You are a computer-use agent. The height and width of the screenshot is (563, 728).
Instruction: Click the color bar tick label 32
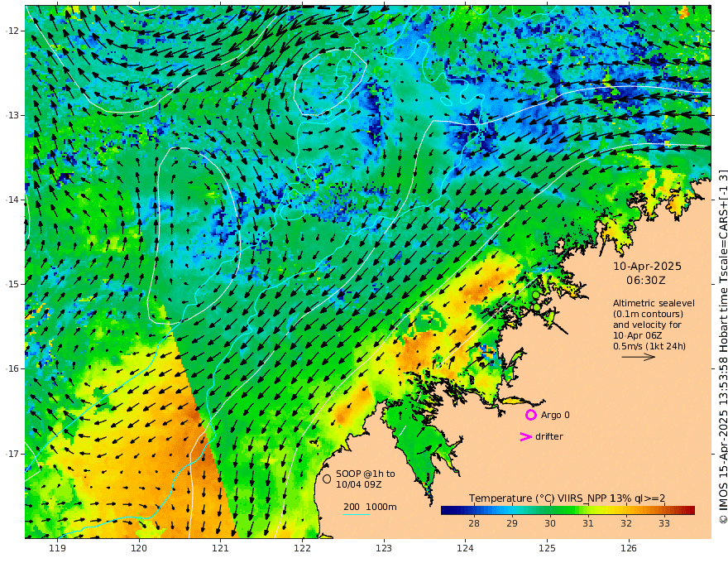(x=626, y=523)
